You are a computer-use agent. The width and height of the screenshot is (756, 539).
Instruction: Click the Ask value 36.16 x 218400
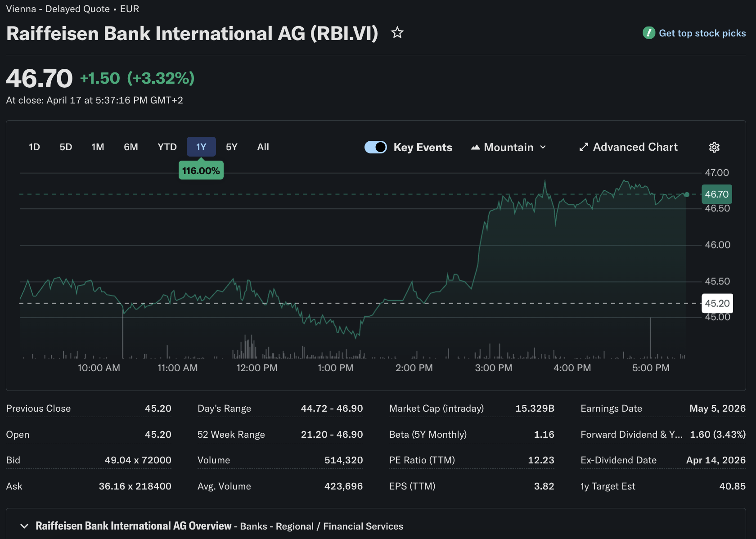point(135,486)
